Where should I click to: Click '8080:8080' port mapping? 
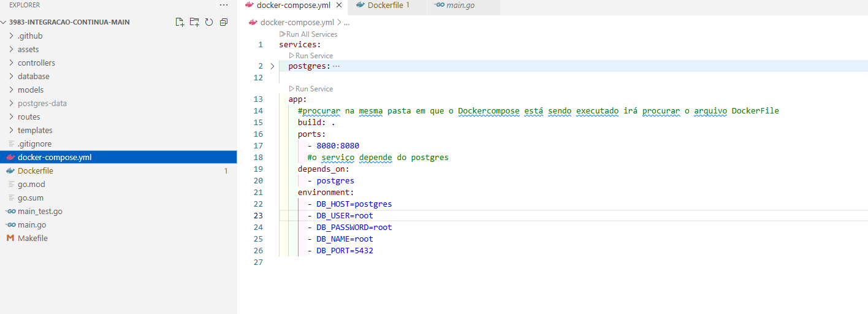tap(338, 146)
